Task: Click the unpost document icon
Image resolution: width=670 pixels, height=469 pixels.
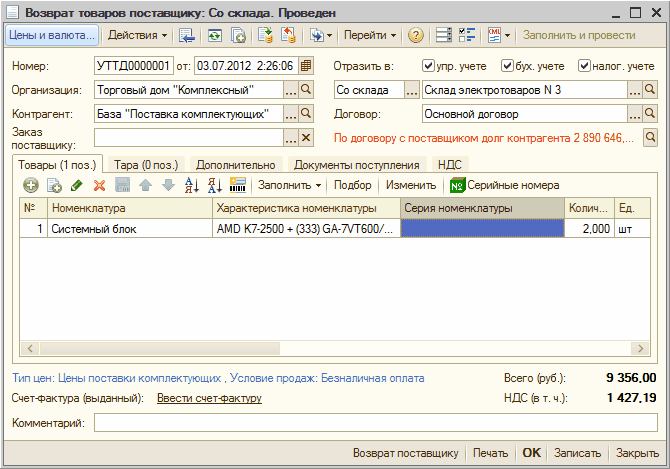Action: tap(288, 35)
